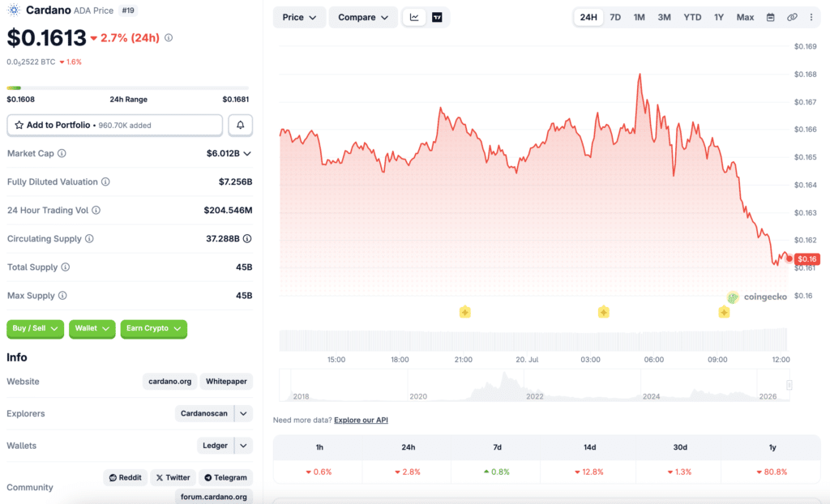Click the $204.546M trading volume value

(228, 210)
